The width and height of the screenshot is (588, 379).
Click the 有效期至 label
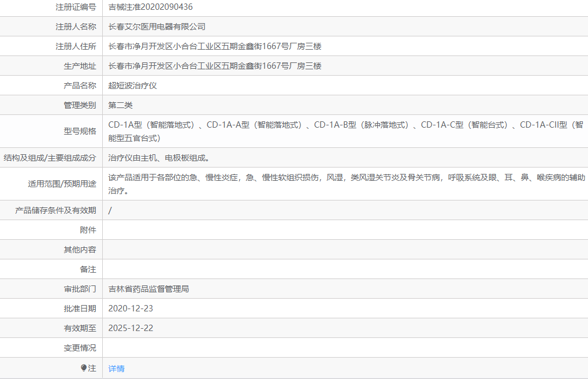(x=80, y=328)
